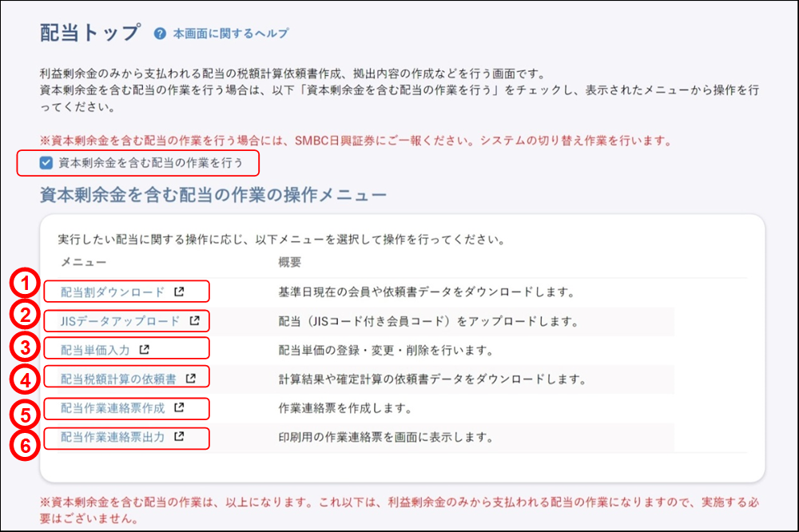Click the 資本剰余金を含む配当の作業を行う label text
The width and height of the screenshot is (799, 532).
coord(157,163)
